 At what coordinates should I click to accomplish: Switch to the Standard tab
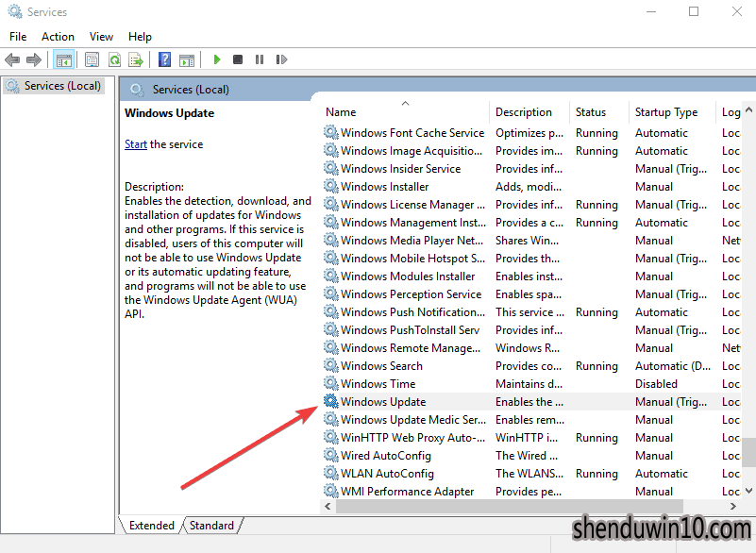211,525
